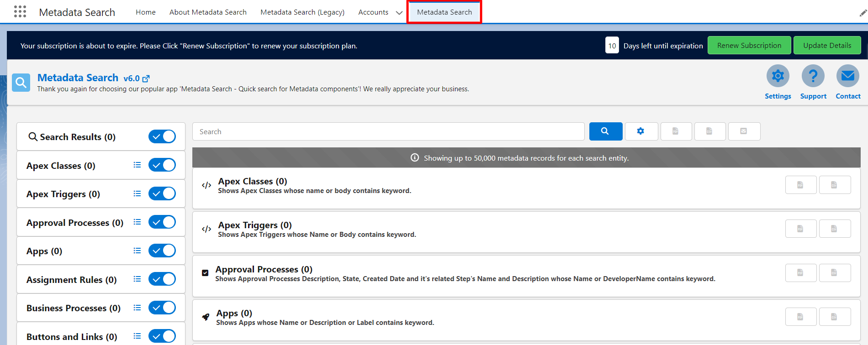Open list icon for Apps sidebar row
This screenshot has width=868, height=345.
(137, 251)
